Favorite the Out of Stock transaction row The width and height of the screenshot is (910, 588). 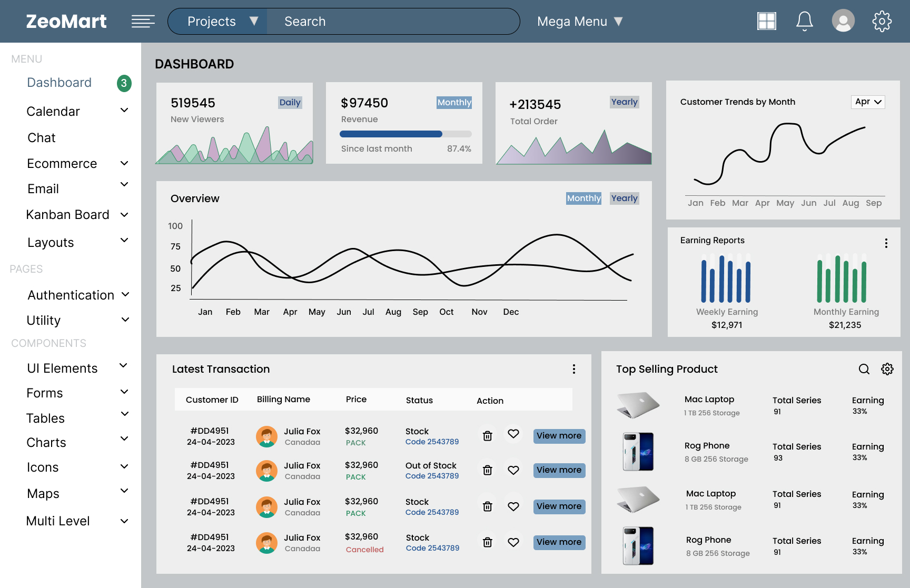[x=513, y=470]
